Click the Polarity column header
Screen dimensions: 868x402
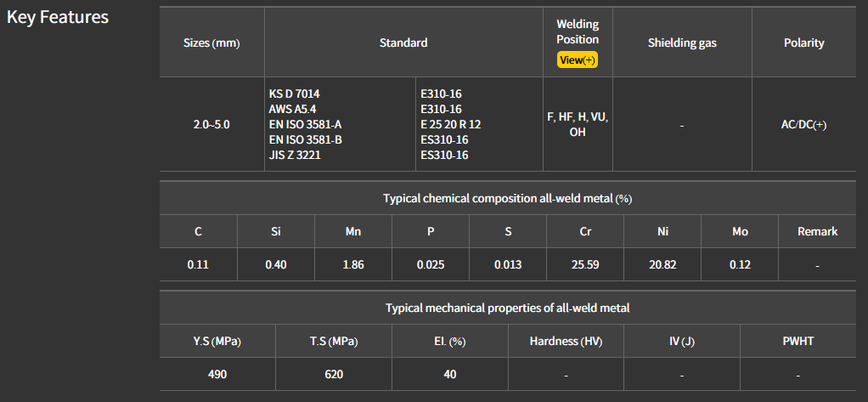point(803,42)
